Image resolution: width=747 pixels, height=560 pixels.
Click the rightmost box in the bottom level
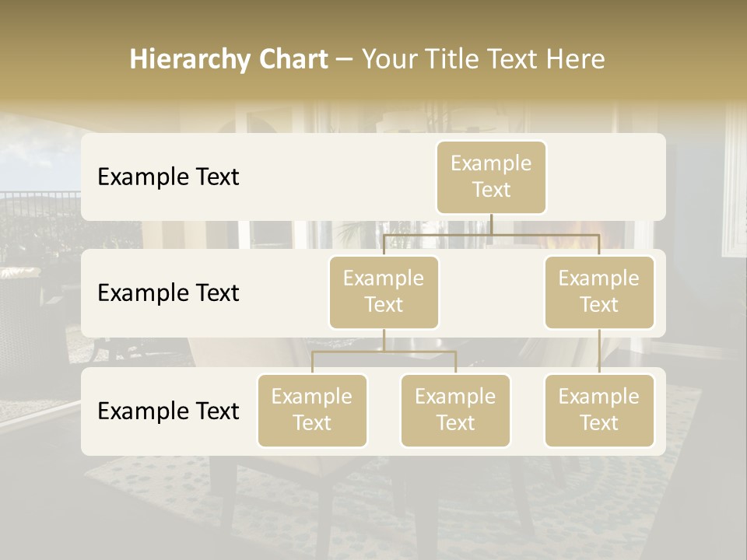pyautogui.click(x=599, y=411)
